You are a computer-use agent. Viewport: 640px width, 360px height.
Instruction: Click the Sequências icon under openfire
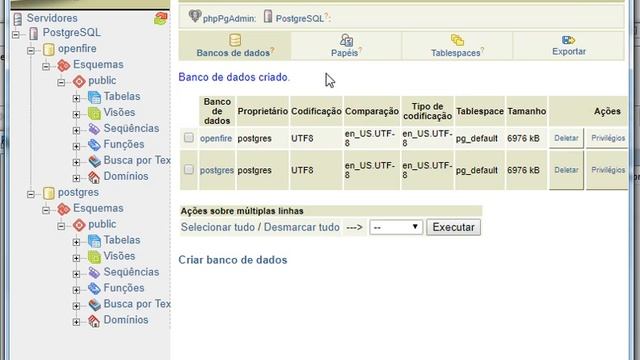[x=94, y=129]
